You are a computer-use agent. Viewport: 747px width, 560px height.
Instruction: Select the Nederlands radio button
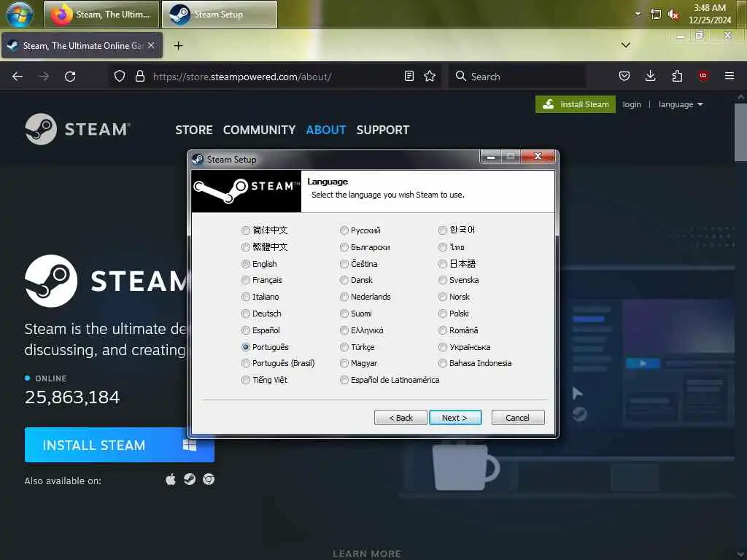click(x=344, y=297)
